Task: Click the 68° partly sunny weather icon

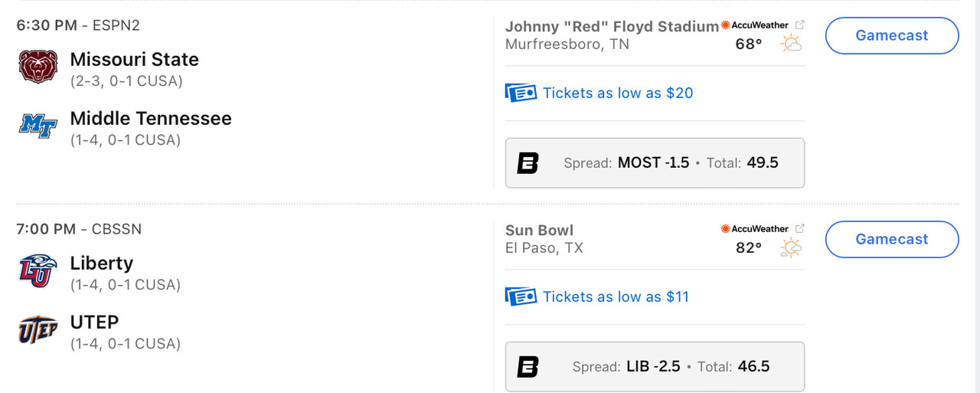Action: [791, 44]
